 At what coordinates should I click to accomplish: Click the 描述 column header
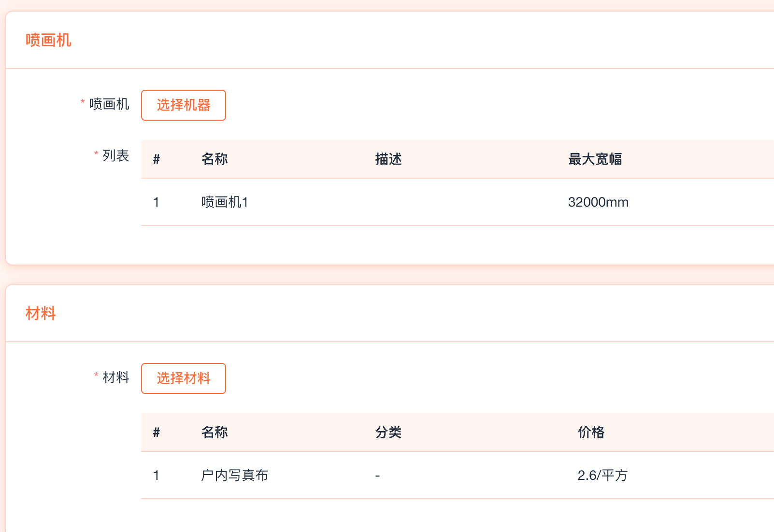388,159
